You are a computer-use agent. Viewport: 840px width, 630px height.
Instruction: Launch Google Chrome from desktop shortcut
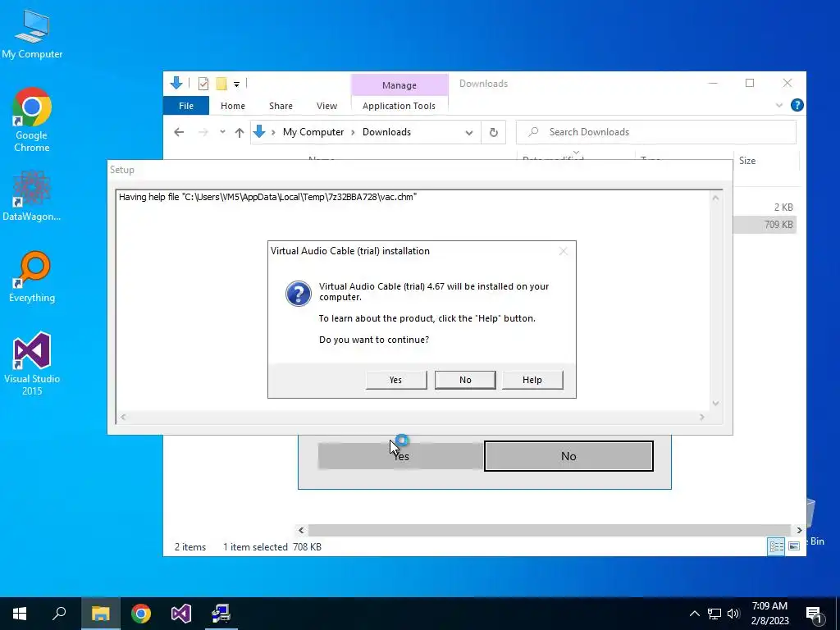pyautogui.click(x=32, y=120)
